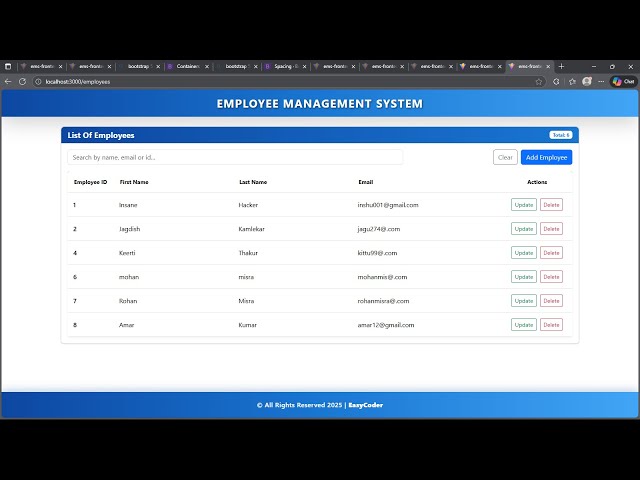
Task: Delete employee Jagdish Kamlekar
Action: coord(551,229)
